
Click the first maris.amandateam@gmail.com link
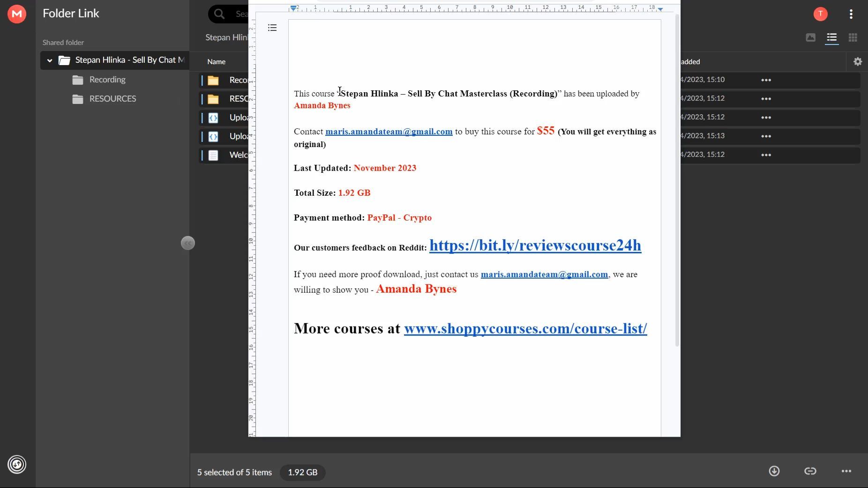(x=389, y=132)
